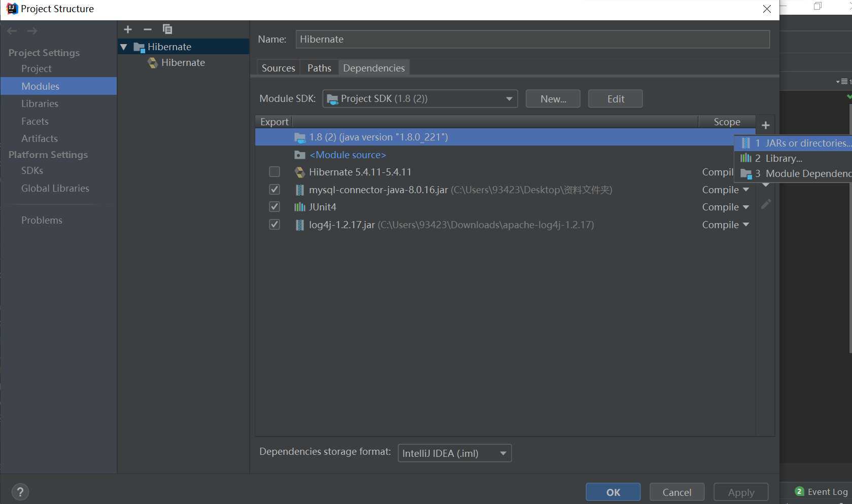The height and width of the screenshot is (504, 852).
Task: Open SDKs under Platform Settings
Action: click(32, 170)
